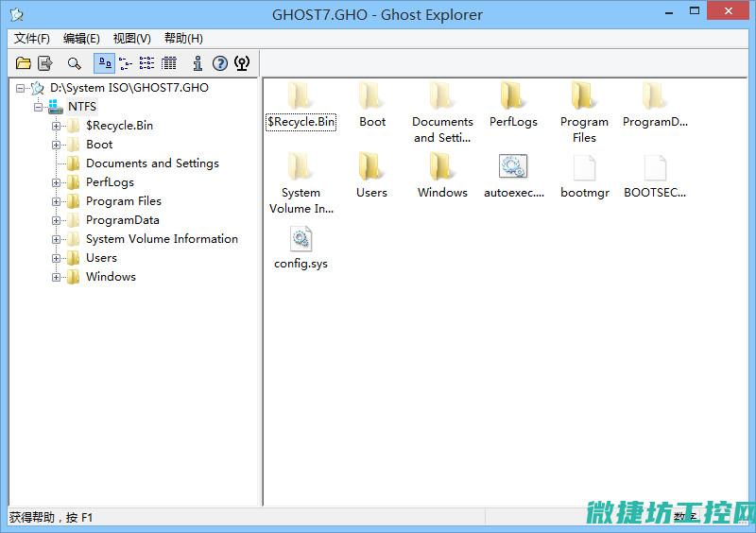Click the Extract/export toolbar icon
The width and height of the screenshot is (756, 533).
(x=44, y=63)
